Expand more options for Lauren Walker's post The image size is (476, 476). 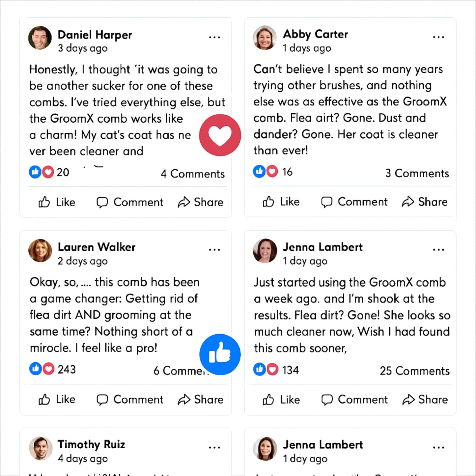click(214, 250)
